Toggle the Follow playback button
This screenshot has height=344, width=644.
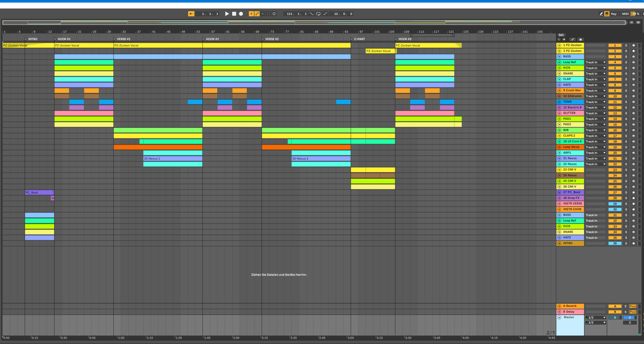click(191, 14)
